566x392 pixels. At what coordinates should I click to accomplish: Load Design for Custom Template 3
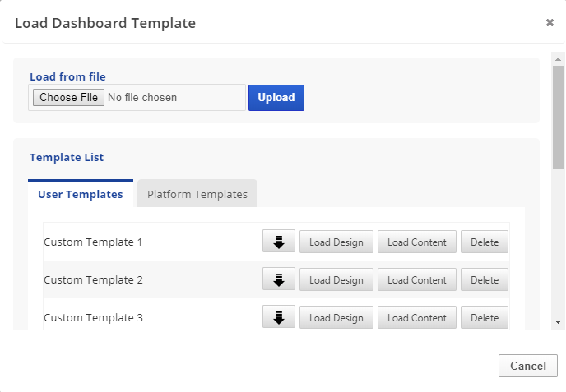click(336, 317)
